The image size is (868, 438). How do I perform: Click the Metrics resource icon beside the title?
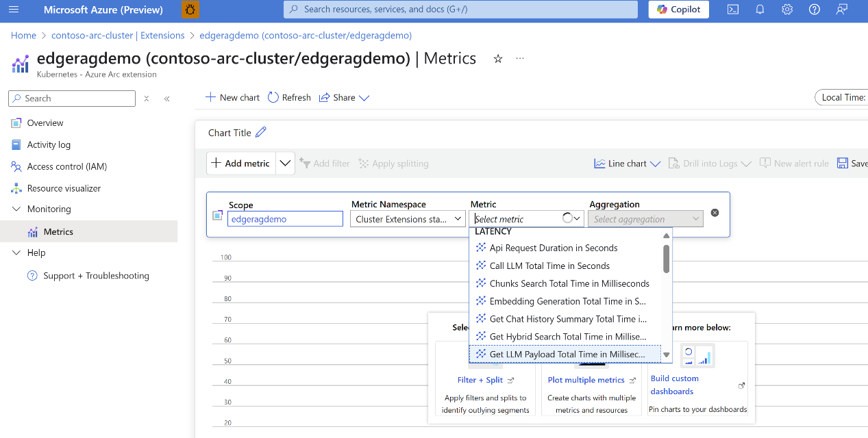(x=20, y=64)
